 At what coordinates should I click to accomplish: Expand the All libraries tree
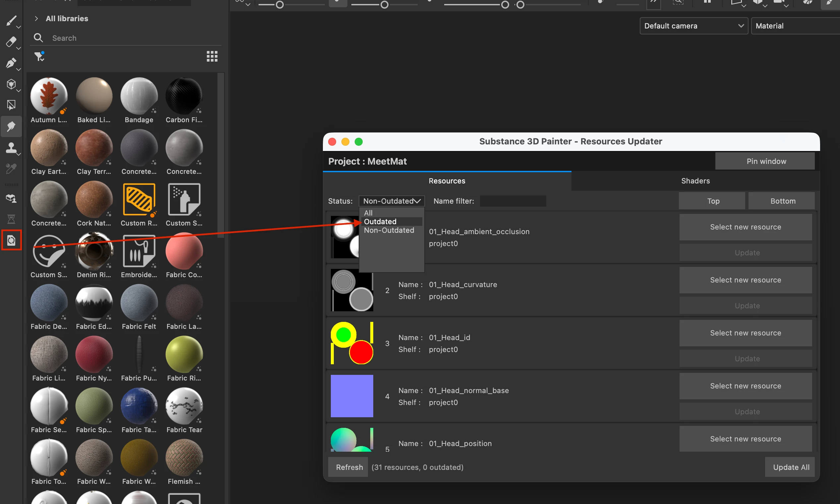tap(36, 18)
